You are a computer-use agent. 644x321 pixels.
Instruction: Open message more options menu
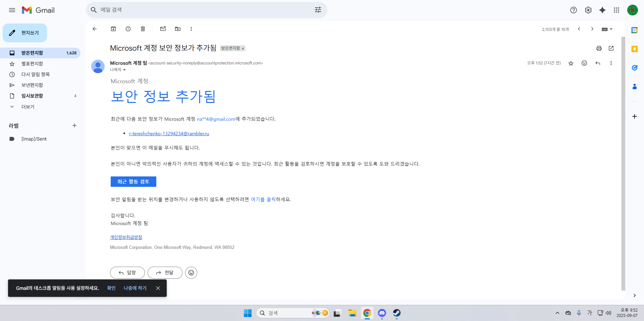(611, 63)
